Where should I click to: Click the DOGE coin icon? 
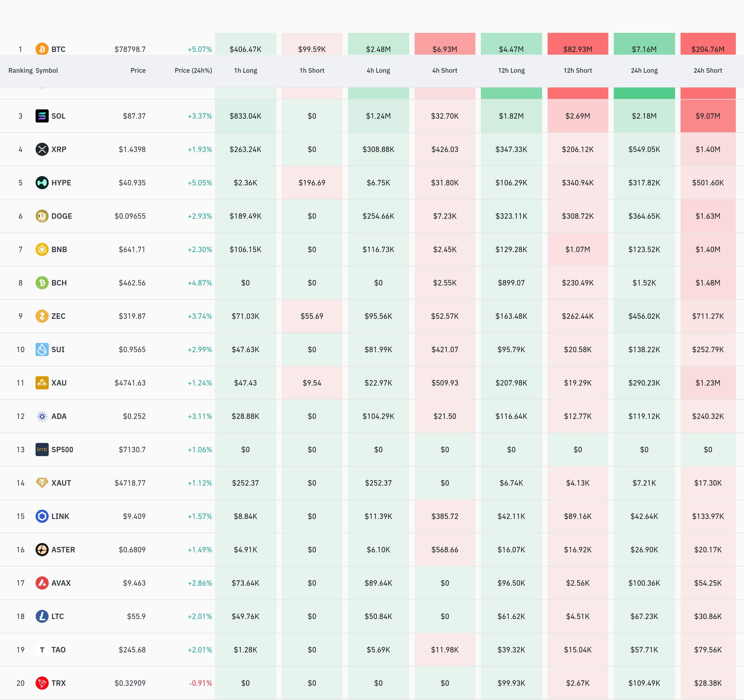[x=42, y=216]
